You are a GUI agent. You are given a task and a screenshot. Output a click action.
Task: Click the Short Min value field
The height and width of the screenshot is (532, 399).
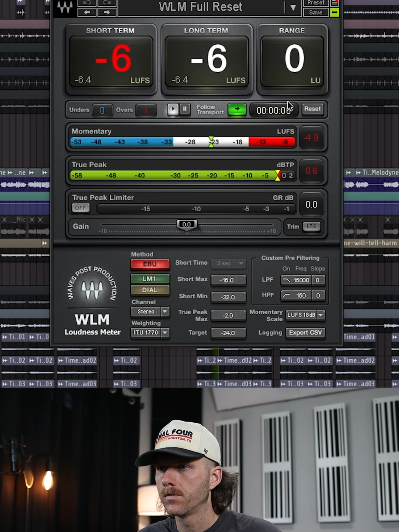click(x=228, y=297)
